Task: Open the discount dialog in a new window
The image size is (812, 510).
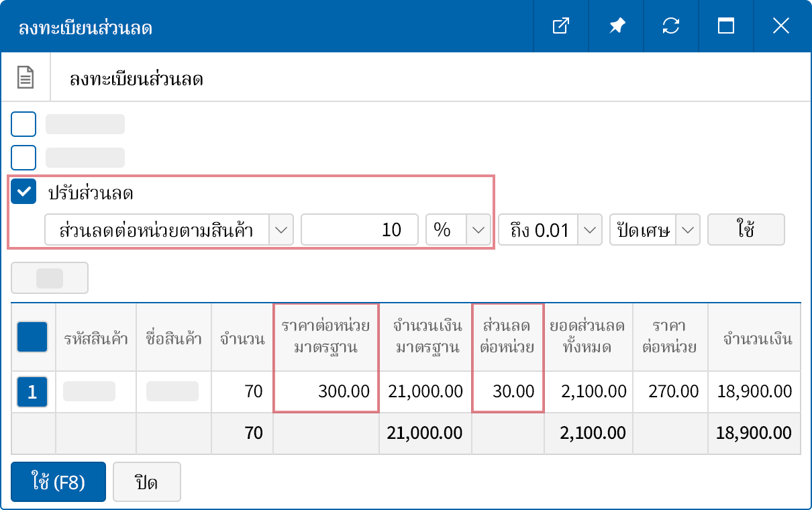Action: [x=561, y=26]
